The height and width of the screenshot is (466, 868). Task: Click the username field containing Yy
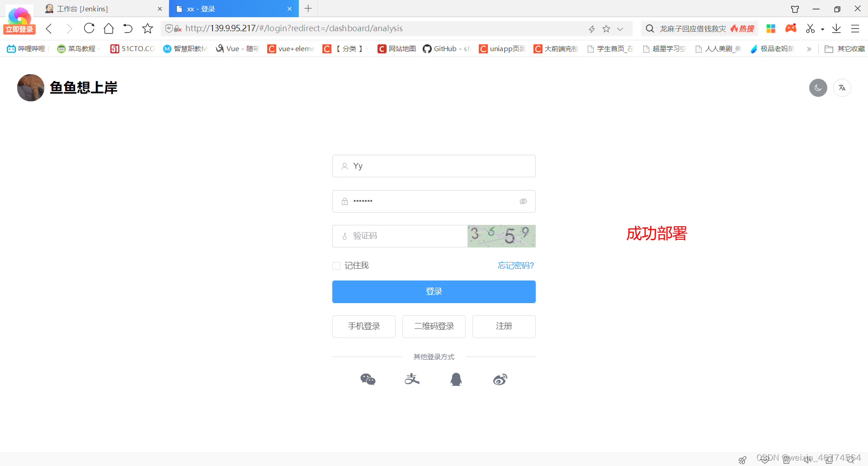click(x=434, y=166)
